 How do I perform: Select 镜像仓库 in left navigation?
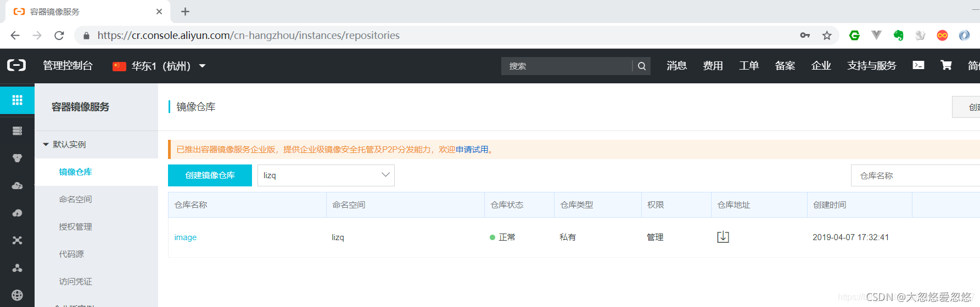point(75,172)
